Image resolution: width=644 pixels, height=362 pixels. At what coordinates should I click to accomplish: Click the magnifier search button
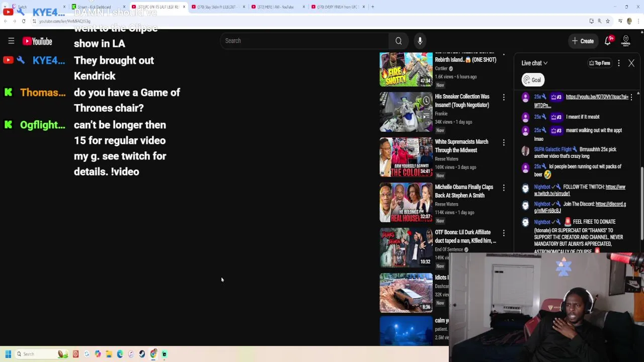[398, 41]
